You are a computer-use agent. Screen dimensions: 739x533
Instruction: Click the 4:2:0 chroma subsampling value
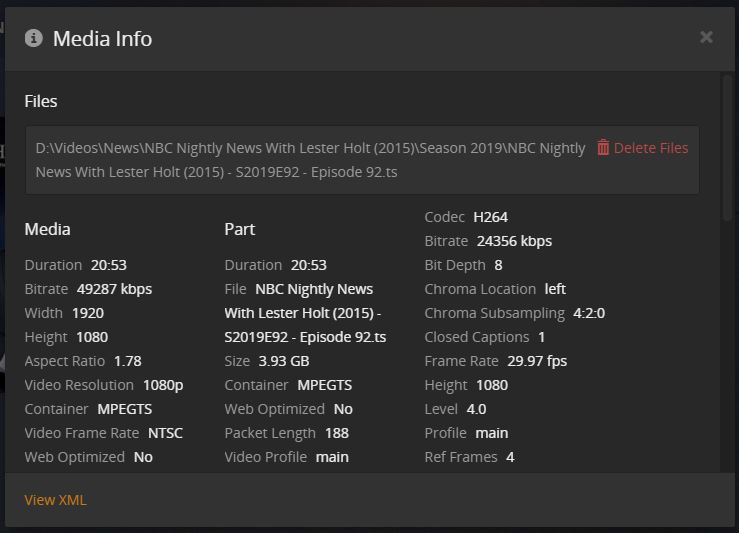click(589, 313)
